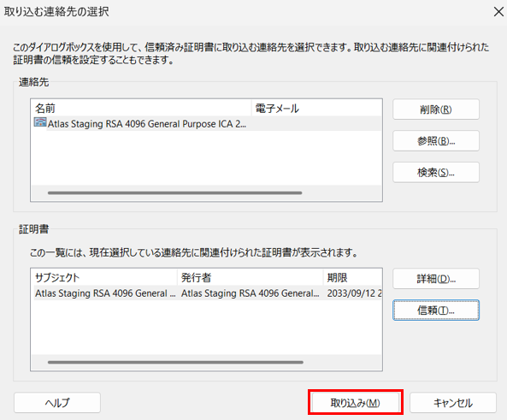Click the contacts list horizontal scrollbar
Screen dimensions: 507x420
(x=174, y=192)
